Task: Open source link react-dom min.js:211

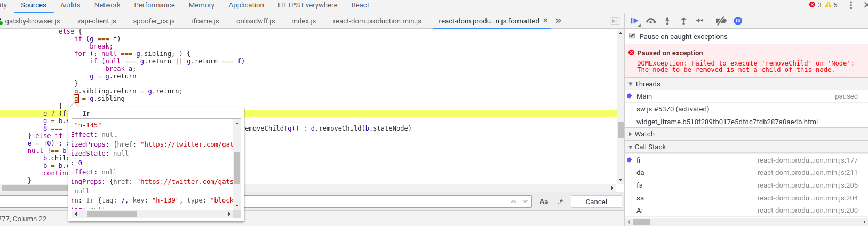Action: (807, 173)
